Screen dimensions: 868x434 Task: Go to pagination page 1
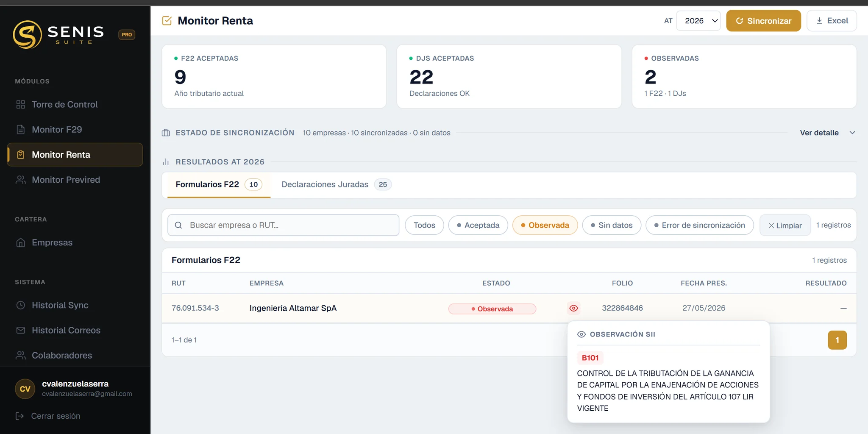coord(837,340)
